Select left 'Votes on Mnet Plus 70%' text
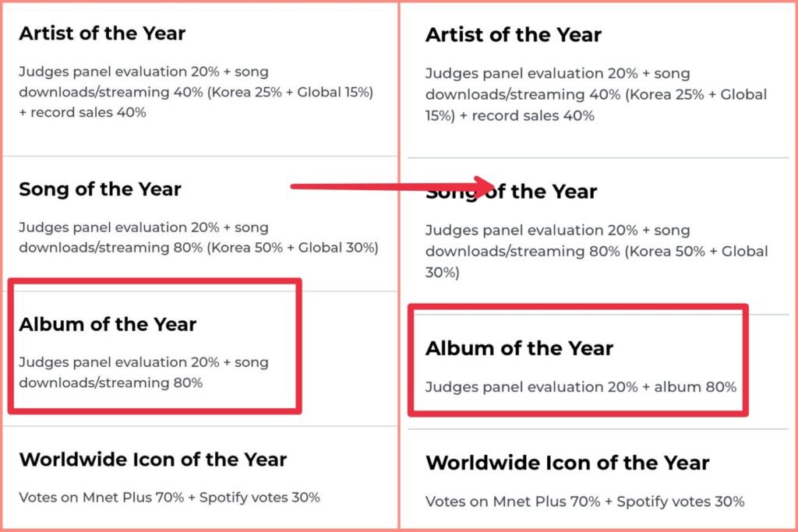Image resolution: width=798 pixels, height=532 pixels. (102, 498)
